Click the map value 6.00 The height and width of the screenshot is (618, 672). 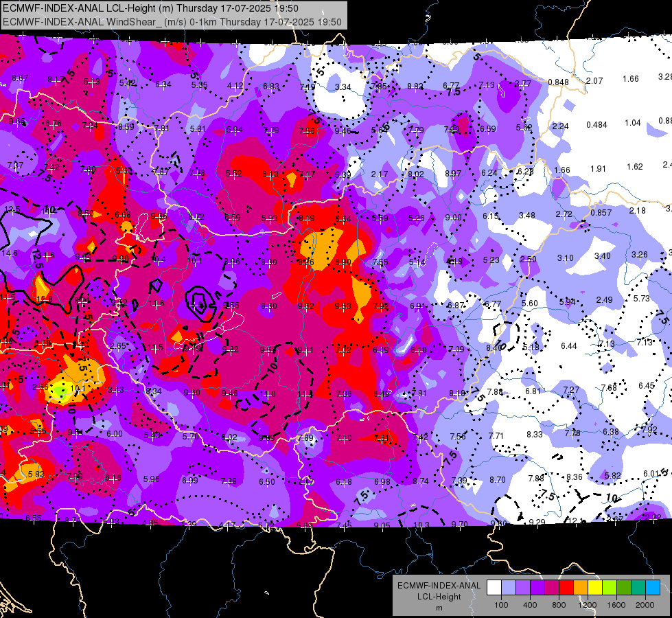tap(115, 434)
